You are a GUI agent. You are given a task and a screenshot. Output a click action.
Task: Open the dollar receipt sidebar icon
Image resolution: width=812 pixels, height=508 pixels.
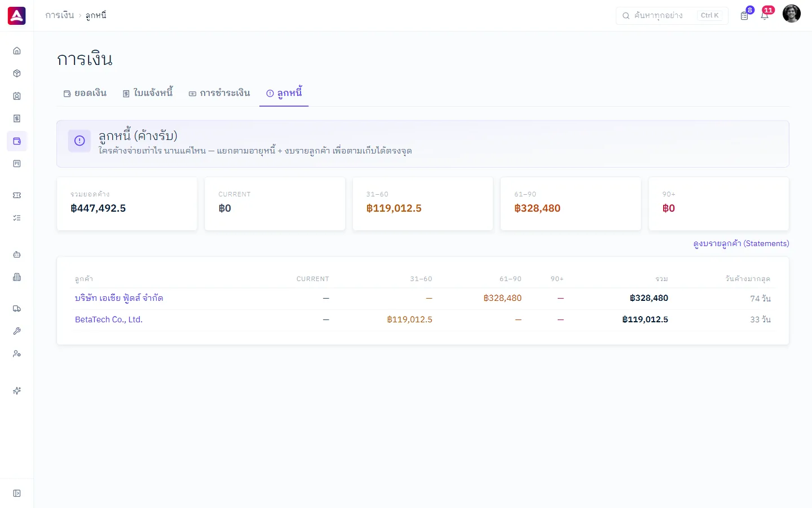17,119
